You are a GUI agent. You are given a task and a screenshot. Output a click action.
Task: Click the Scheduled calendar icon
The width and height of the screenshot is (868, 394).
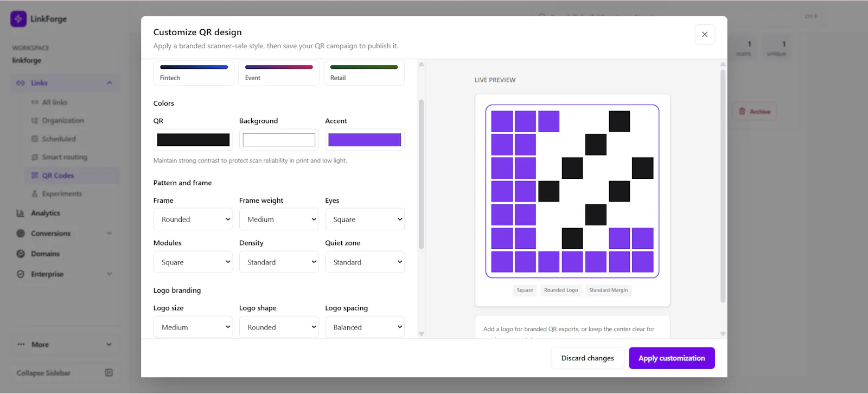point(35,139)
